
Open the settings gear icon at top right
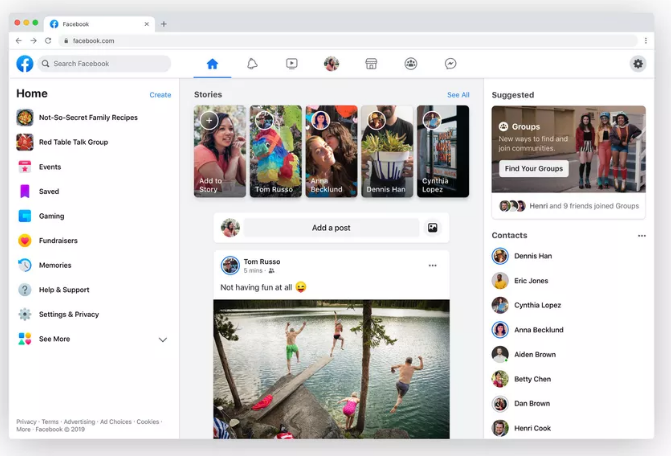coord(638,64)
